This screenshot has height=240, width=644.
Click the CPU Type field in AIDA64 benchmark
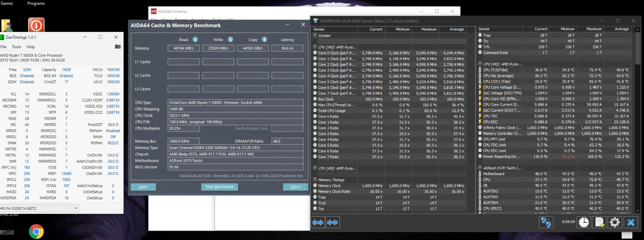pos(235,103)
